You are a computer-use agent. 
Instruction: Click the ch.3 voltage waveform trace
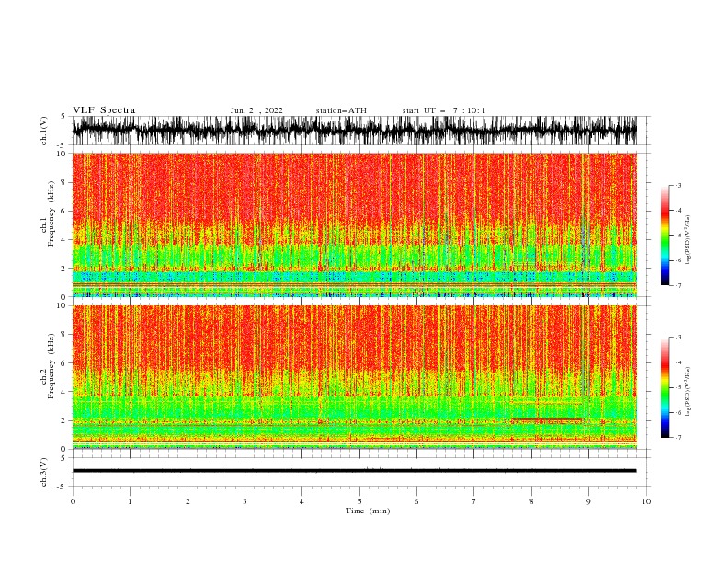(x=354, y=471)
